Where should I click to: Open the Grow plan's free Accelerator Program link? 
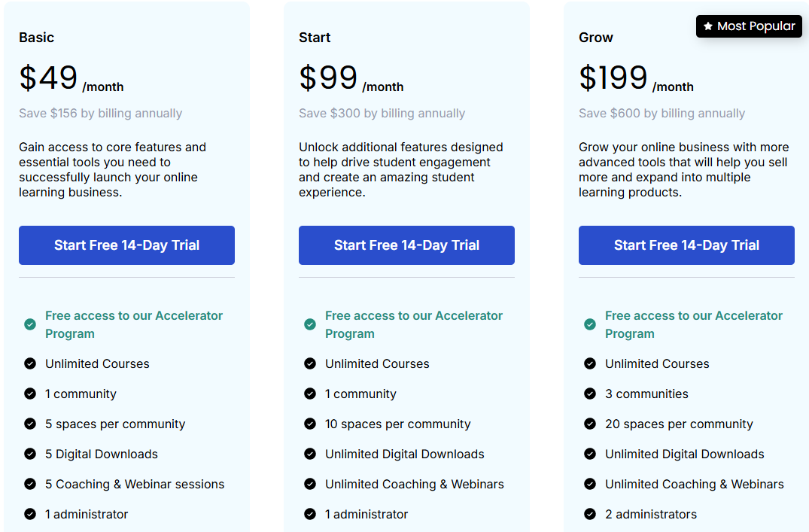point(694,324)
